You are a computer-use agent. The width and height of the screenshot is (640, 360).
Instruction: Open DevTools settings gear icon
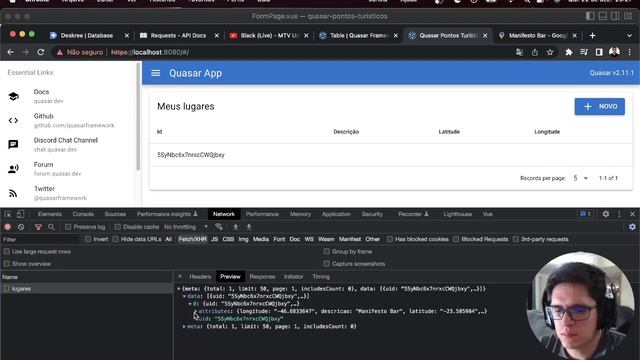point(606,214)
